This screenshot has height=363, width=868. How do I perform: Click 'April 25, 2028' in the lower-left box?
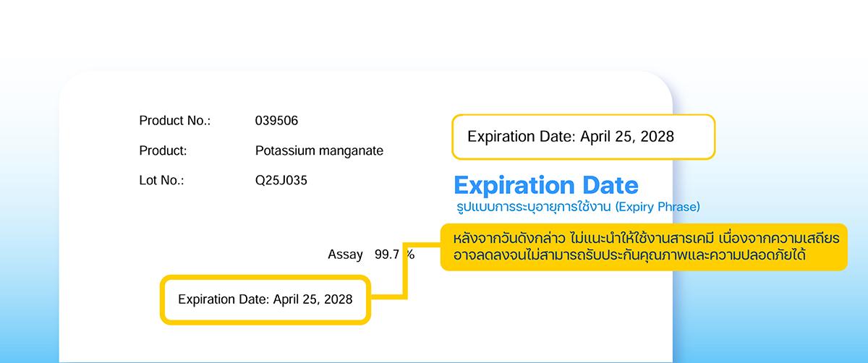(x=312, y=299)
